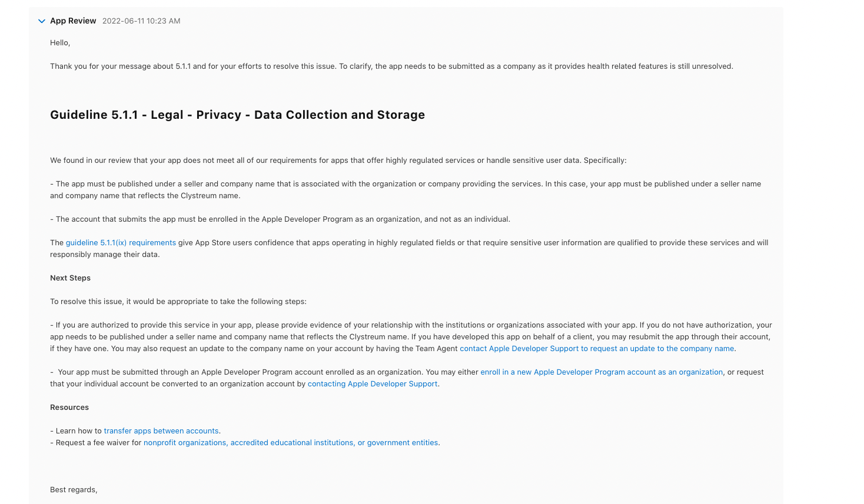The image size is (864, 504).
Task: Collapse the App Review message chevron
Action: point(42,21)
